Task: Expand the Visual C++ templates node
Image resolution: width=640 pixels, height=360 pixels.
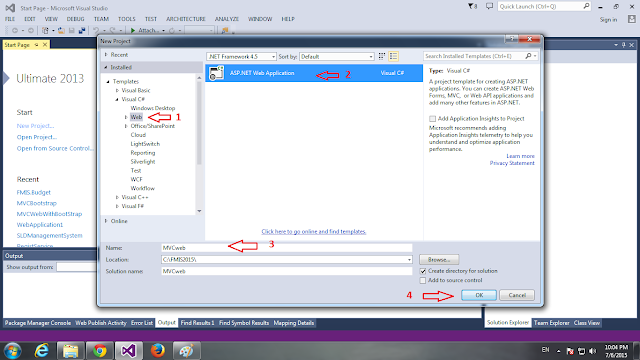Action: tap(117, 197)
